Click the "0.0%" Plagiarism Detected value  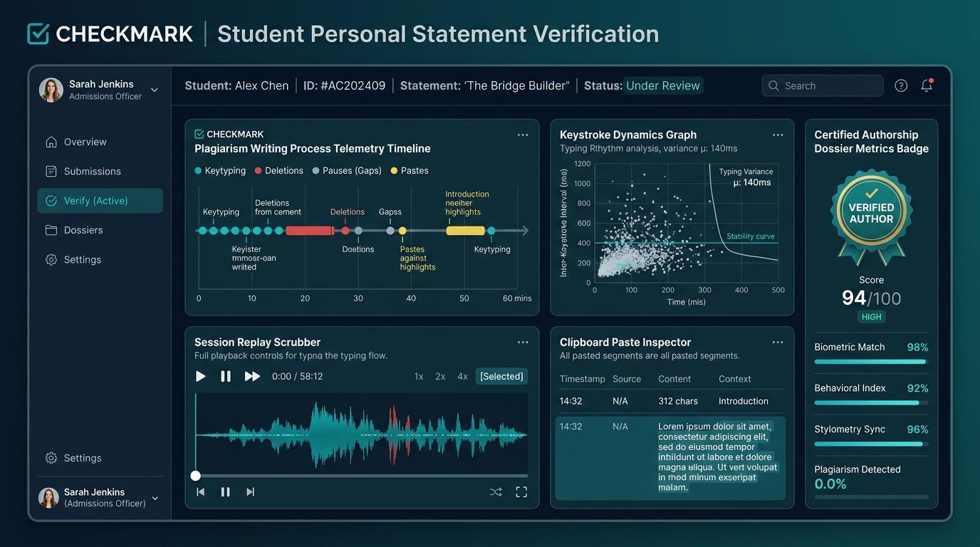830,484
